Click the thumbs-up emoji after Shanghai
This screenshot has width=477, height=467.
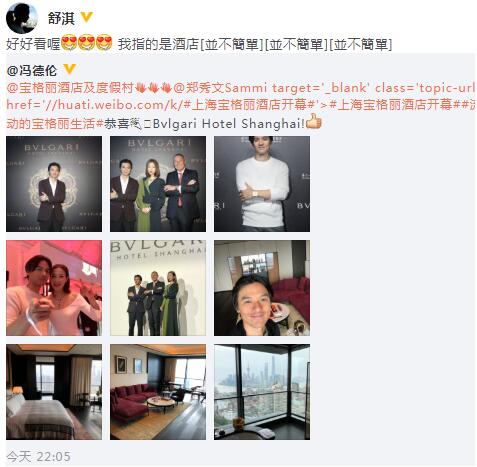(x=314, y=121)
